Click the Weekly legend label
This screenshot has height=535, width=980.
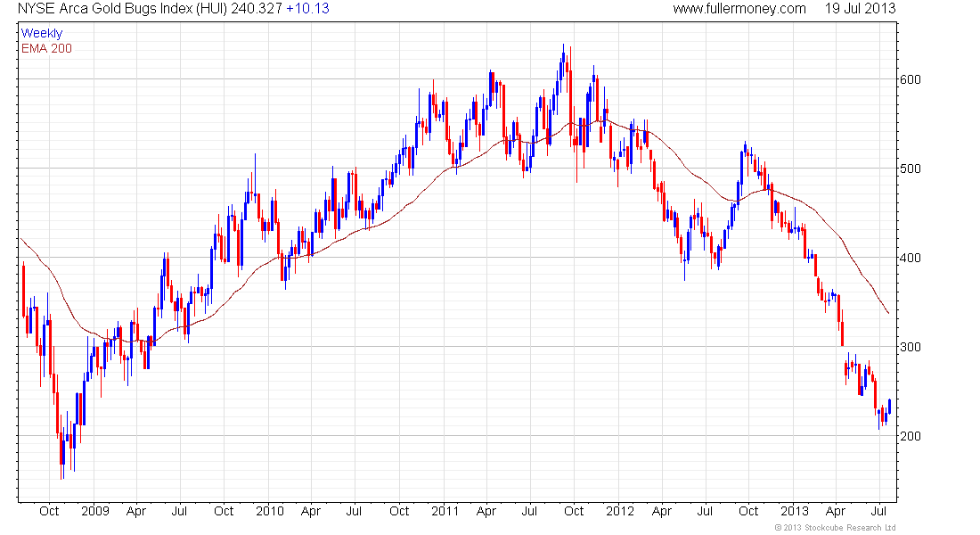(42, 34)
